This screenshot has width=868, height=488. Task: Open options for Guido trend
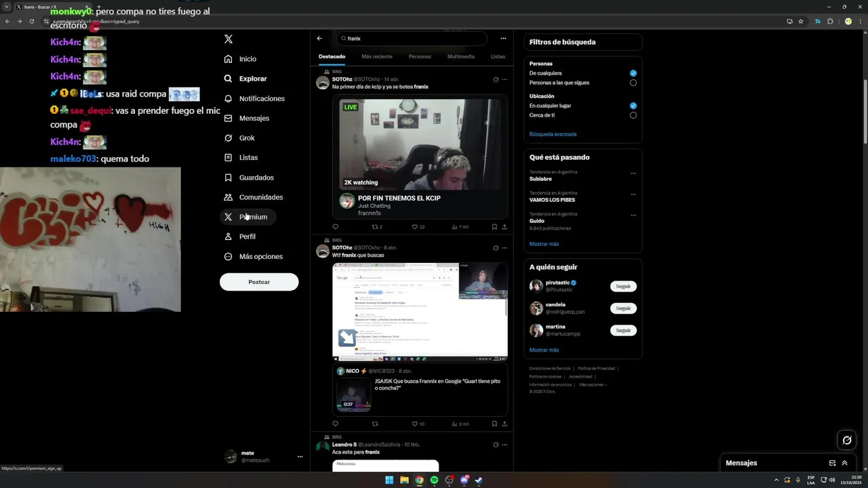coord(633,216)
